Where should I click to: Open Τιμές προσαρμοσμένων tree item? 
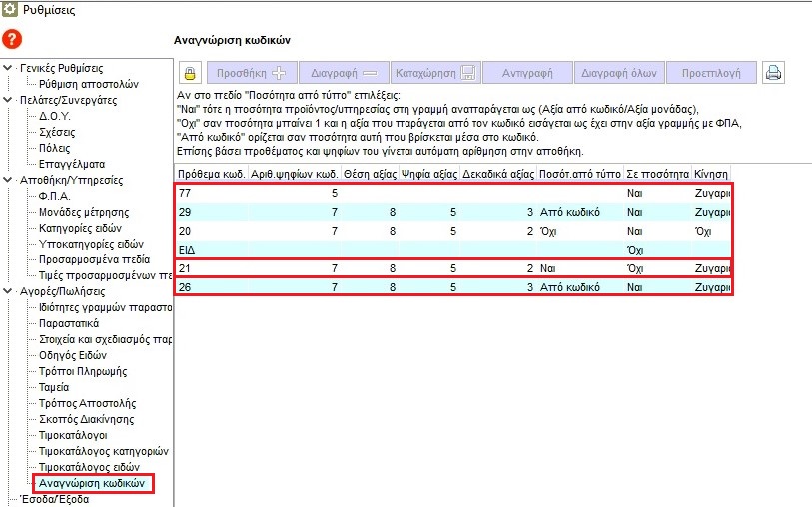coord(105,275)
